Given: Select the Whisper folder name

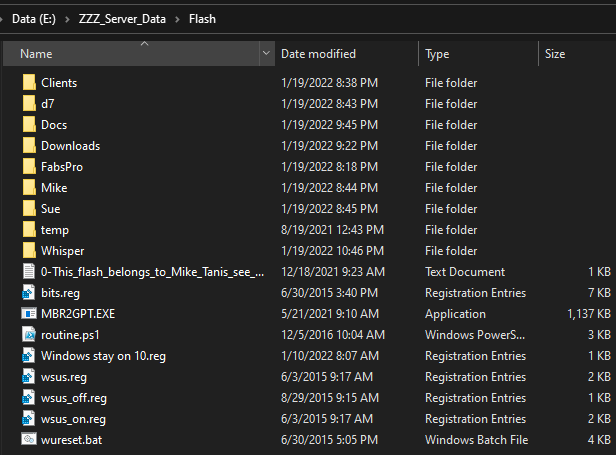Looking at the screenshot, I should pos(62,251).
